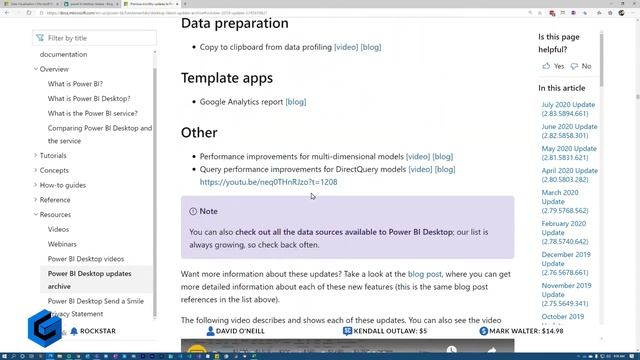Jump to May 2020 Update section
Screen dimensions: 640x360
pyautogui.click(x=569, y=153)
